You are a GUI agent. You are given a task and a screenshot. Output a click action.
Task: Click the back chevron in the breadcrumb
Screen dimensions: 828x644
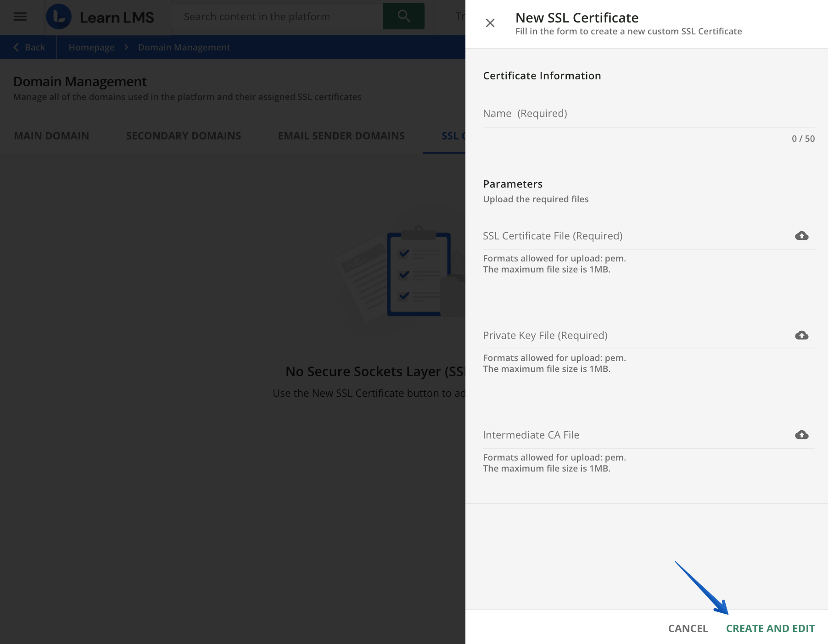point(16,47)
